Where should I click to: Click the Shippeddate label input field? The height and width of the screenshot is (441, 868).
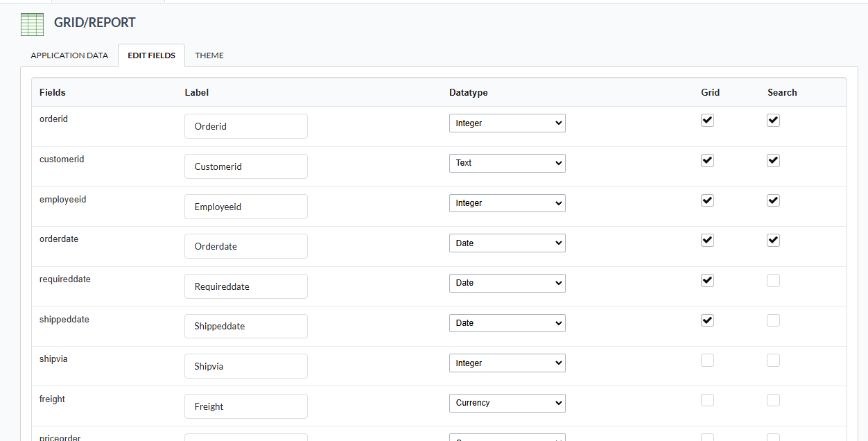point(245,326)
